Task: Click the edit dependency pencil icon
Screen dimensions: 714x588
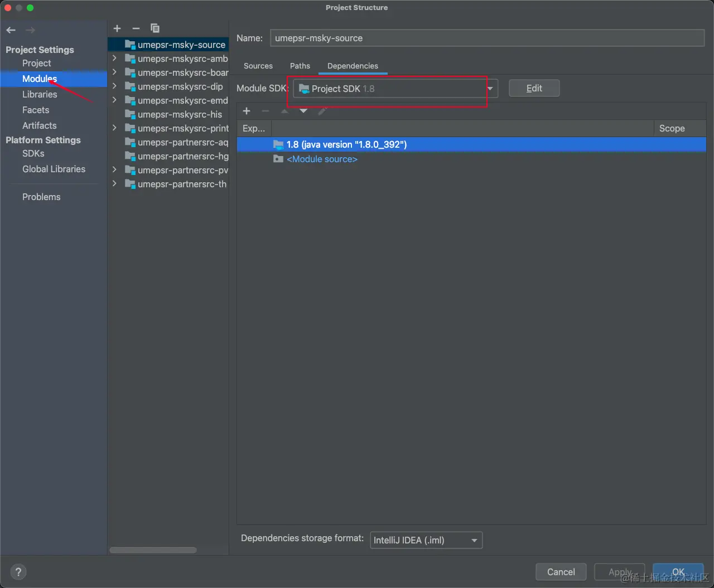Action: (x=322, y=111)
